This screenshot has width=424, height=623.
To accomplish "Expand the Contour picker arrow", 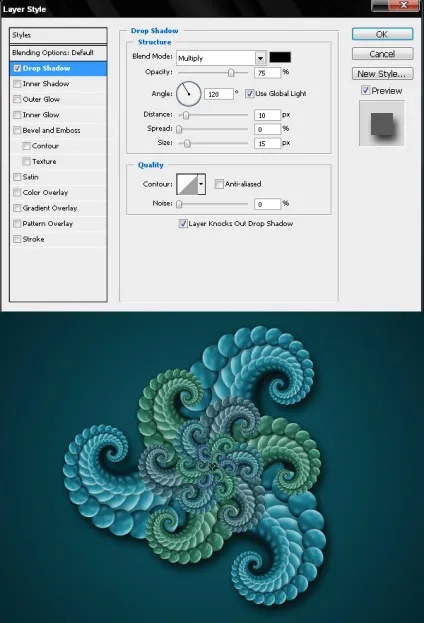I will point(201,184).
